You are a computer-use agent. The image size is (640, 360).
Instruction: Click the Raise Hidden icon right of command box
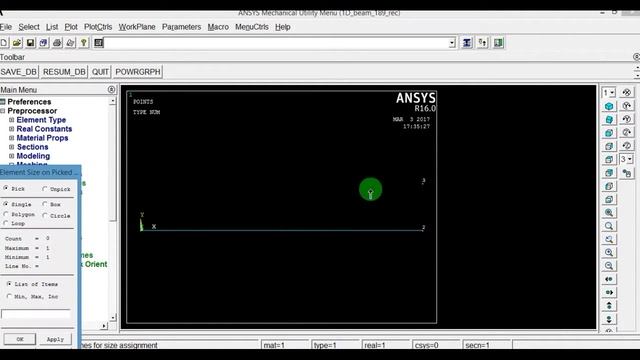tap(467, 43)
